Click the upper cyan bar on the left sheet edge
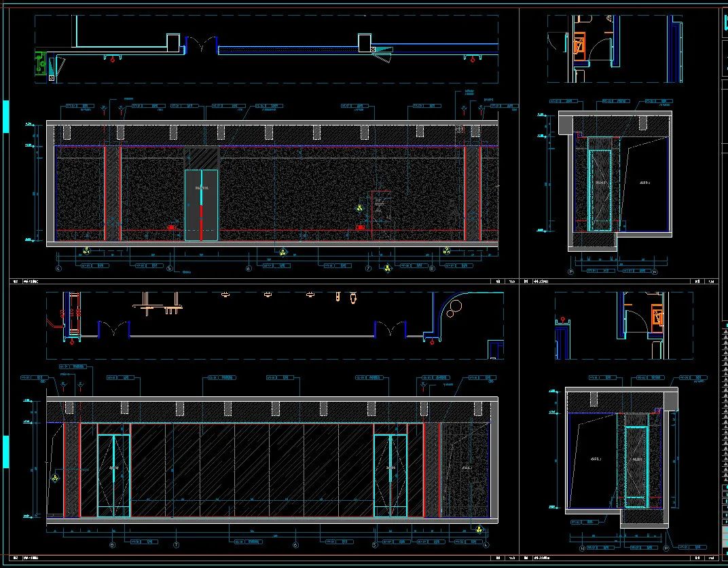The height and width of the screenshot is (568, 728). pos(6,116)
